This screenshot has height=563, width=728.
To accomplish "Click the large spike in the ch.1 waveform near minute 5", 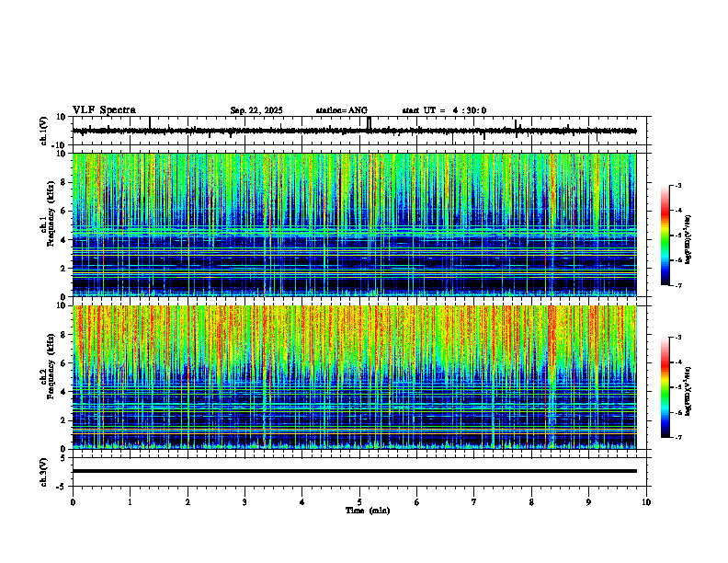I will [x=369, y=124].
